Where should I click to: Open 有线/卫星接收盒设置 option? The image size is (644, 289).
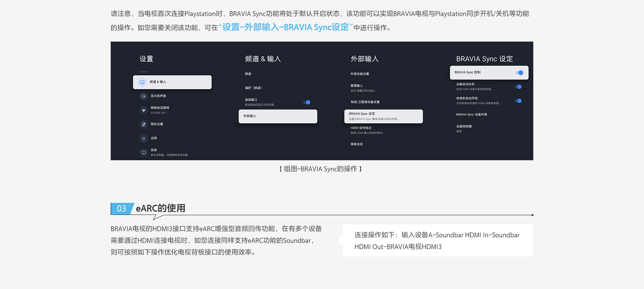[x=365, y=102]
